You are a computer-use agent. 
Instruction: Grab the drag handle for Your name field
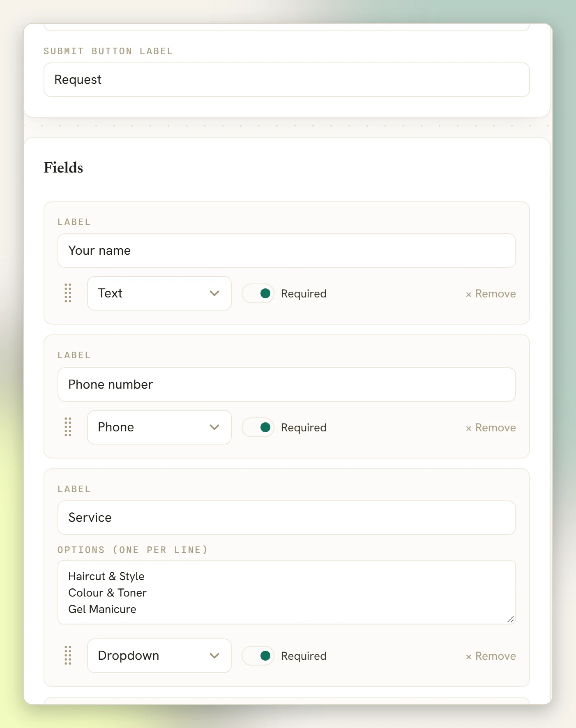68,293
